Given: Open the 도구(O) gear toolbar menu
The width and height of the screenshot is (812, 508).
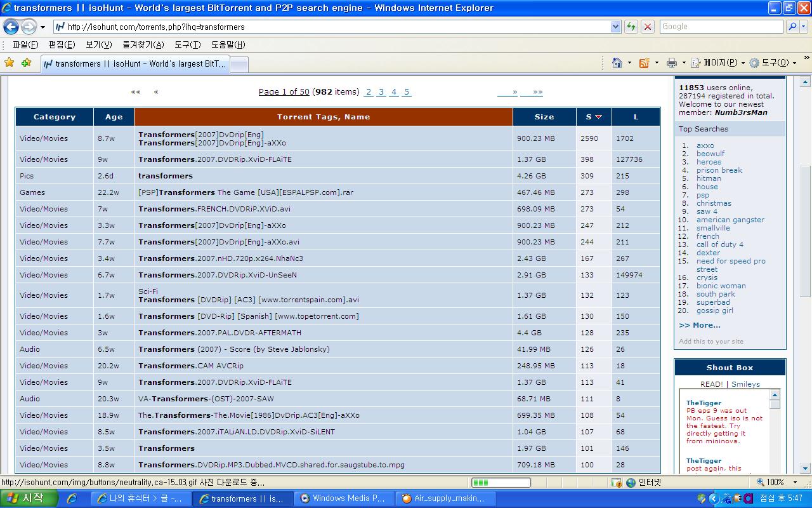Looking at the screenshot, I should point(772,63).
